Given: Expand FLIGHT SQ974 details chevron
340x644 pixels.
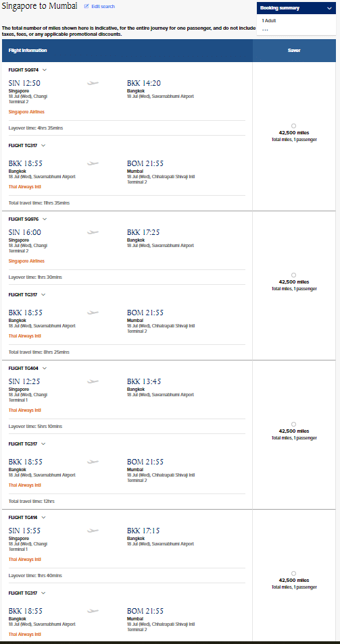Looking at the screenshot, I should 45,70.
